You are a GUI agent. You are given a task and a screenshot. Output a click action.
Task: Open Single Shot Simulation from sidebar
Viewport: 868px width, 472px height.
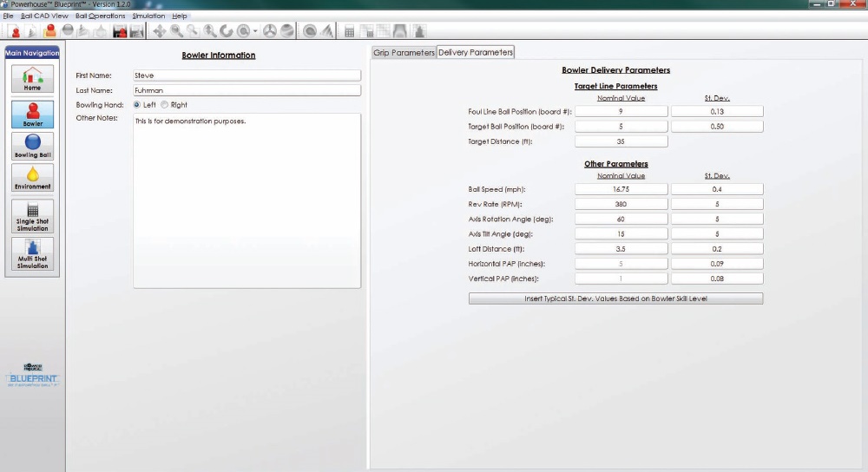32,216
